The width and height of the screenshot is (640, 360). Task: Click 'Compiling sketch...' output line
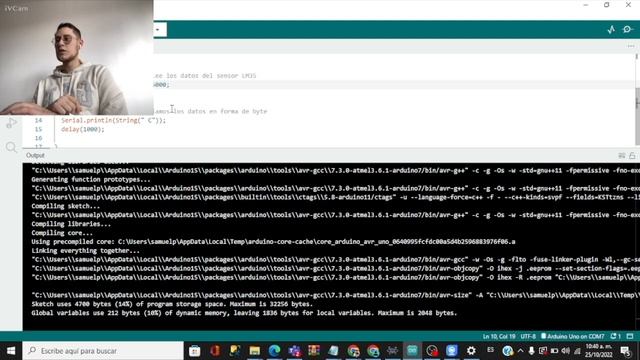tap(65, 206)
